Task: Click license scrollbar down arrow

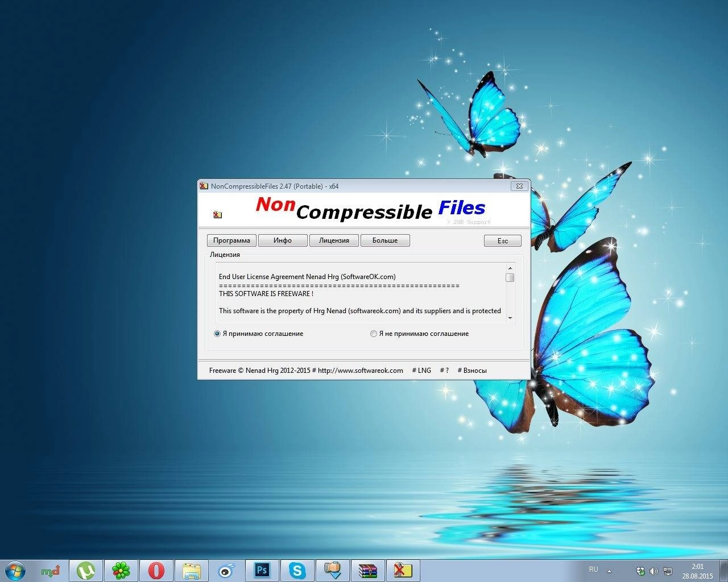Action: coord(510,318)
